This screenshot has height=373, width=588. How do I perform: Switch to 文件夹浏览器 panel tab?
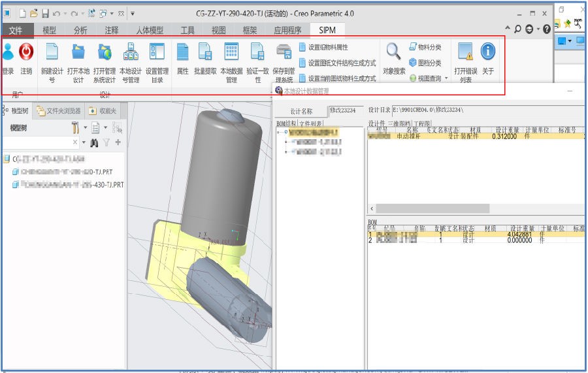click(59, 111)
